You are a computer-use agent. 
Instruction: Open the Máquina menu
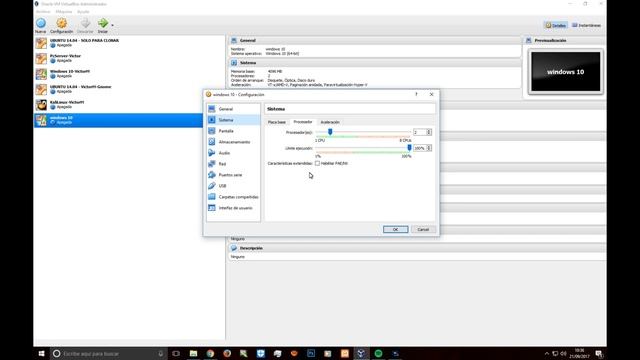tap(64, 11)
